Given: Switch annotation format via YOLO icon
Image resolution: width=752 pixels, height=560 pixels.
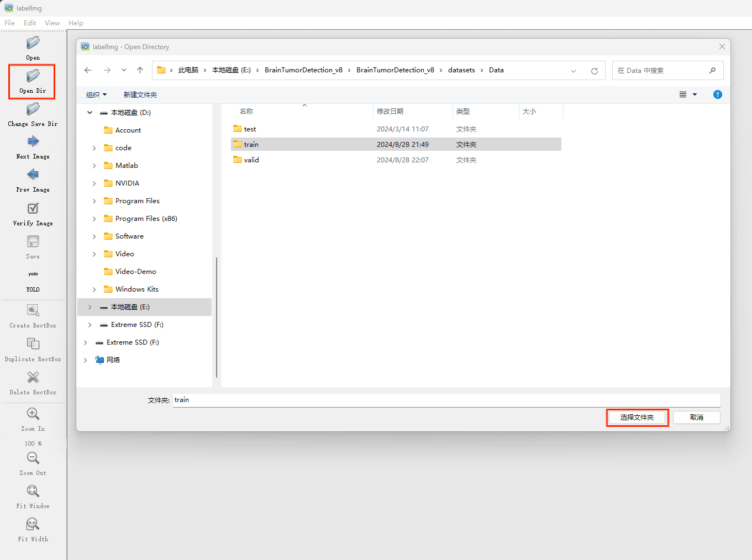Looking at the screenshot, I should point(33,274).
